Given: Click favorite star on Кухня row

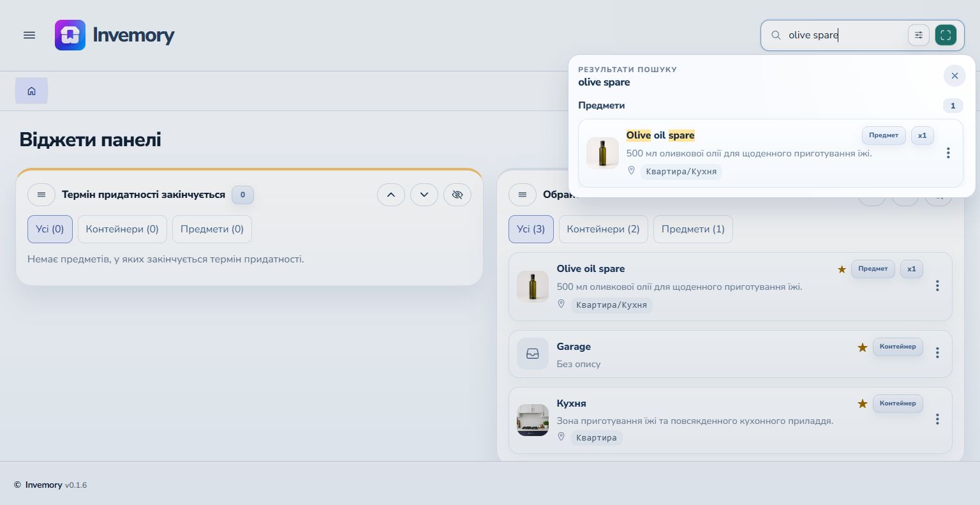Looking at the screenshot, I should pyautogui.click(x=863, y=403).
